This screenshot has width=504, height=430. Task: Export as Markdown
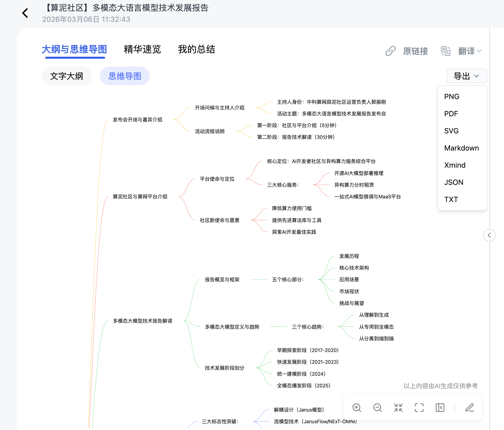pyautogui.click(x=462, y=148)
